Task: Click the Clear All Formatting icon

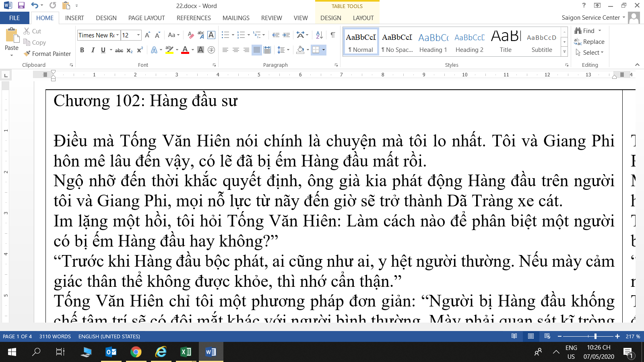Action: click(x=191, y=35)
